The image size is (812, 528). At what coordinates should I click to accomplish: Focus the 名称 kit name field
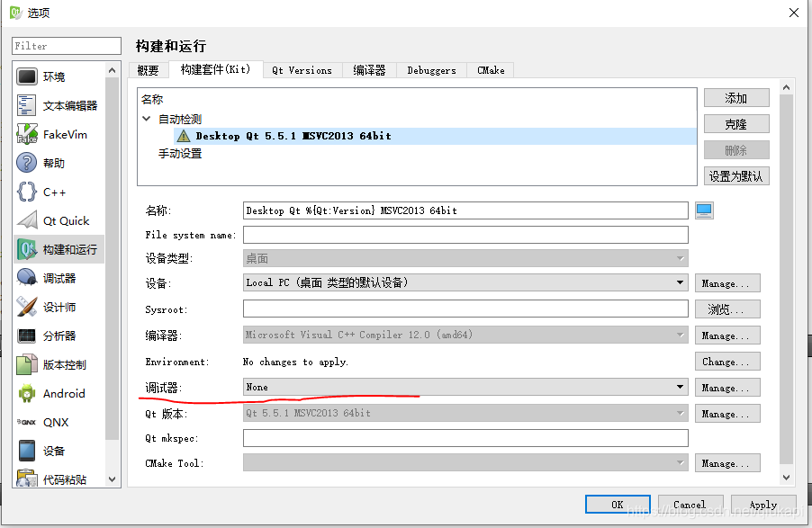pyautogui.click(x=465, y=210)
